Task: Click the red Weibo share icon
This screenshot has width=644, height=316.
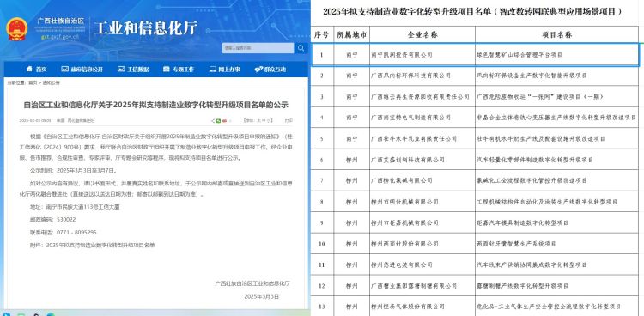Action: point(224,121)
